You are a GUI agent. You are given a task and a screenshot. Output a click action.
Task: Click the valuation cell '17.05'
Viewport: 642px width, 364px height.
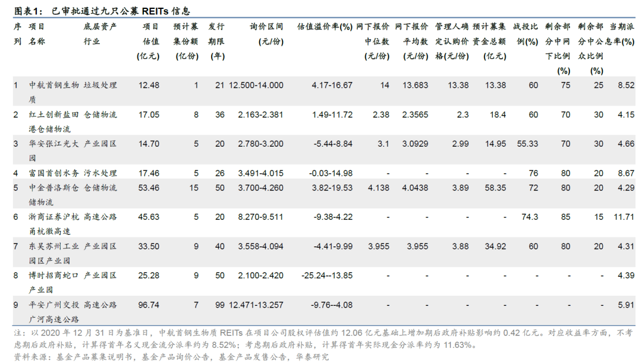149,115
